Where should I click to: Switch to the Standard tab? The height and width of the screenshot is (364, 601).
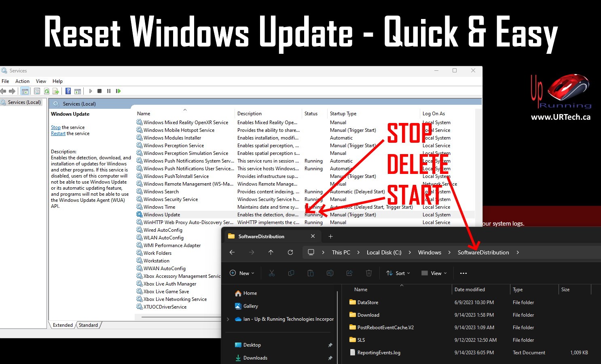click(x=88, y=325)
